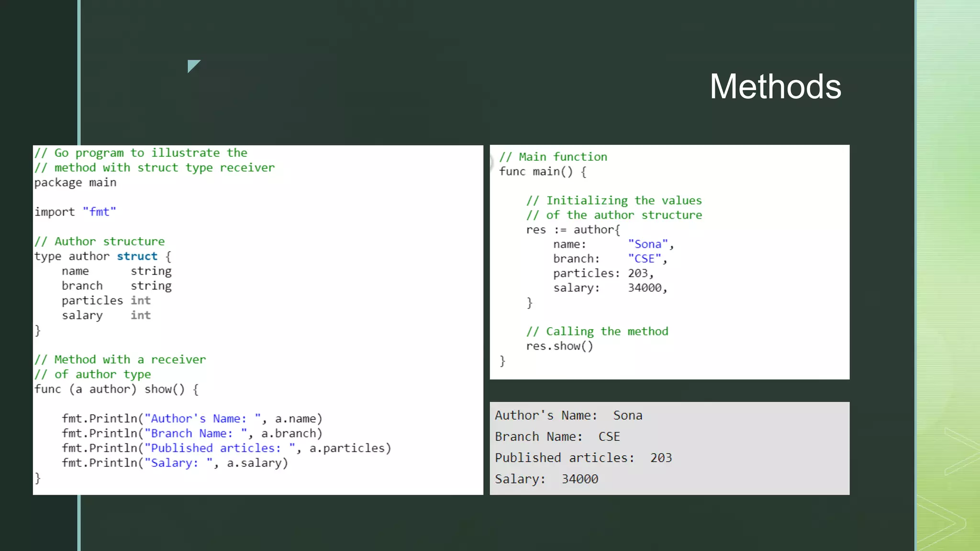Click output line 'Published articles: 203'
Image resolution: width=980 pixels, height=551 pixels.
pos(584,458)
